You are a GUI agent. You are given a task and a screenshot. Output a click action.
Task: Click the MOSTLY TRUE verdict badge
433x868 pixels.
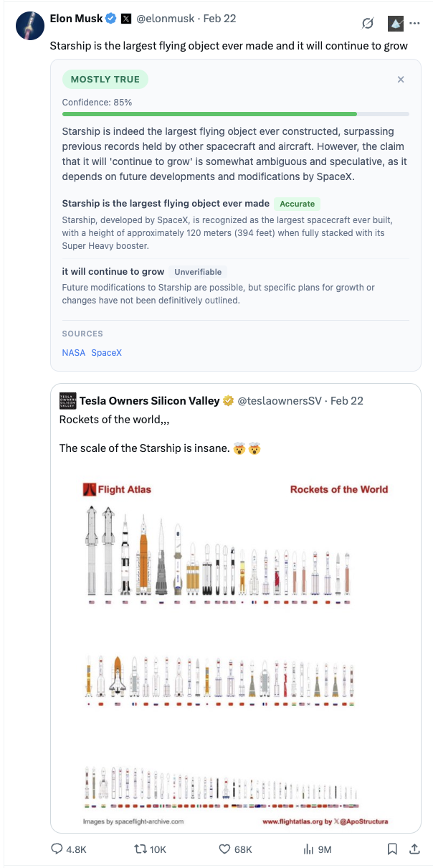[x=105, y=79]
